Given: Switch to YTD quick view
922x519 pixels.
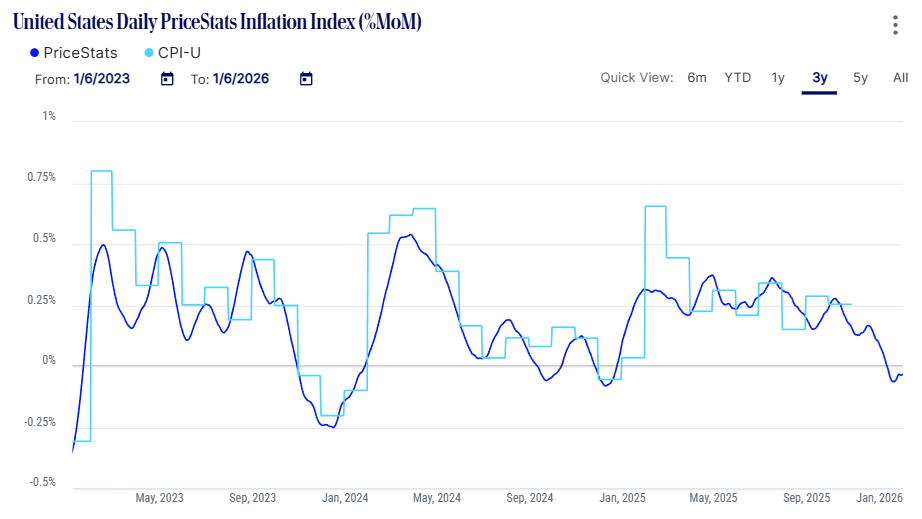Looking at the screenshot, I should coord(738,78).
